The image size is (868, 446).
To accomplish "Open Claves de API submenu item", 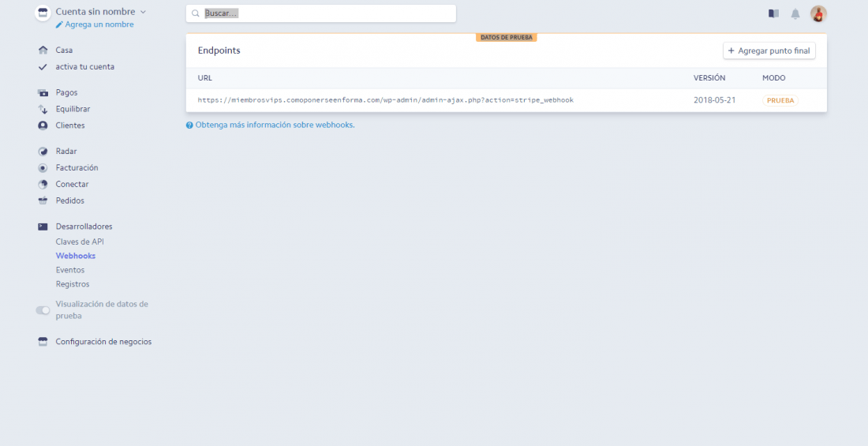I will pyautogui.click(x=80, y=242).
